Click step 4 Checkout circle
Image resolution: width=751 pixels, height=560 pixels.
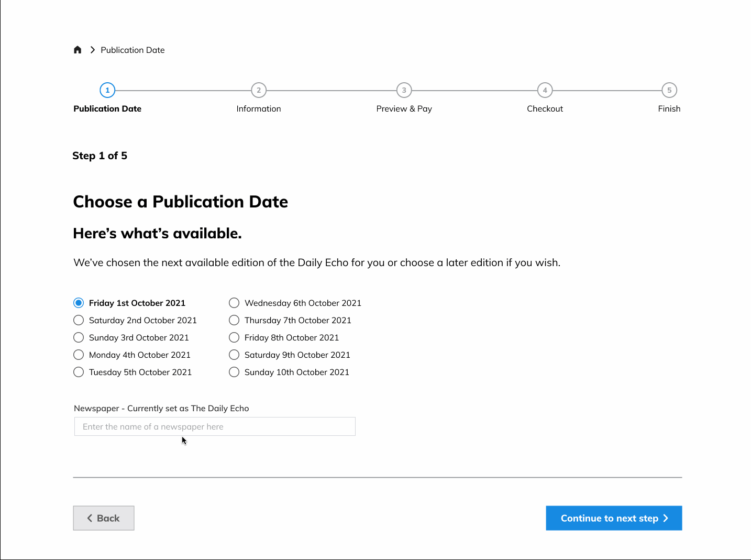click(545, 90)
